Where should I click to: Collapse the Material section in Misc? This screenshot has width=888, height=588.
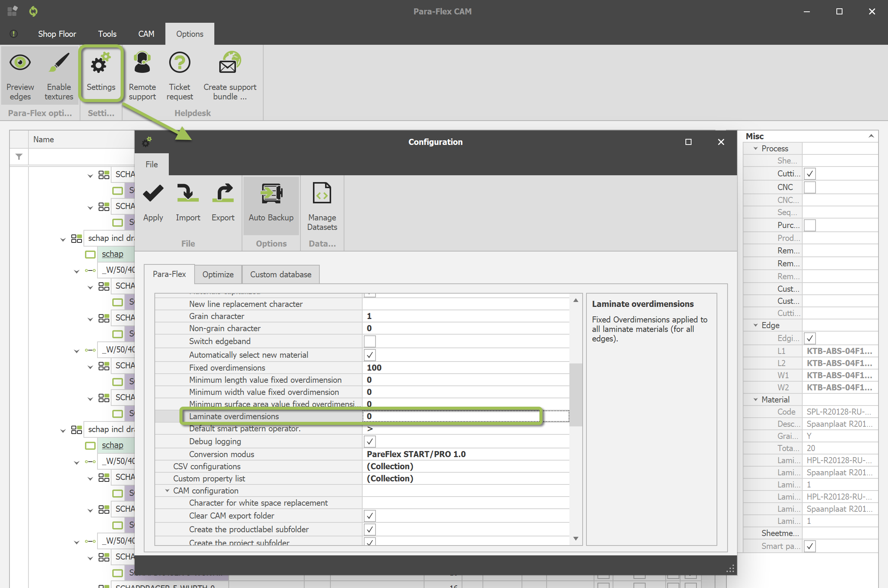755,399
